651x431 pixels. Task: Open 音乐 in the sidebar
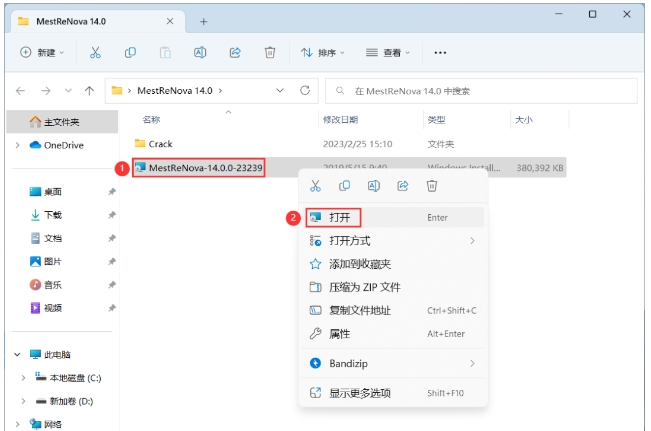[x=46, y=285]
